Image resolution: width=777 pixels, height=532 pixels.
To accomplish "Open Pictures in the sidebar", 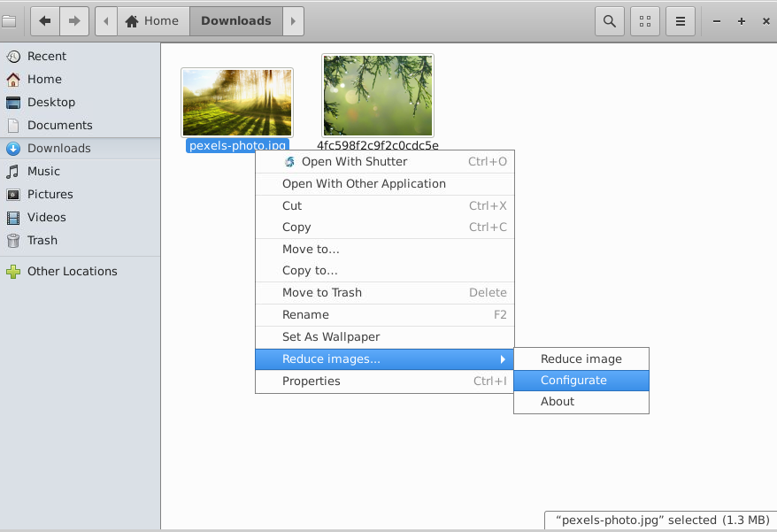I will (x=80, y=195).
